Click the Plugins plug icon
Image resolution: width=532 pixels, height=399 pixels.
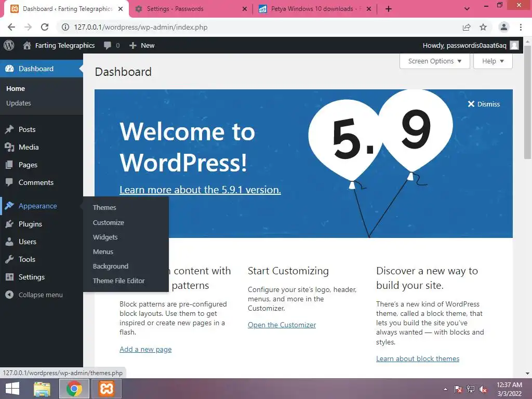click(x=9, y=224)
